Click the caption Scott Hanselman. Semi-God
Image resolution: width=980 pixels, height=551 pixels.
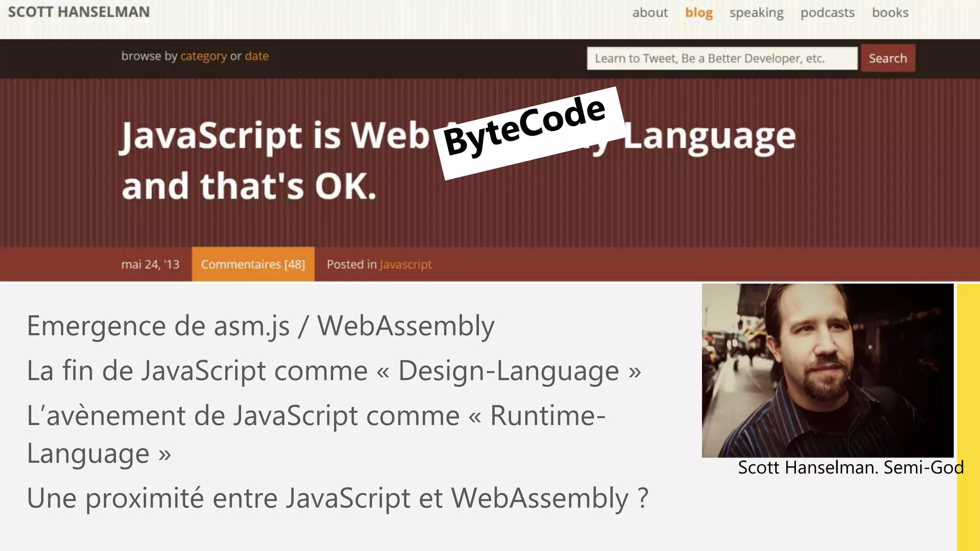point(851,467)
